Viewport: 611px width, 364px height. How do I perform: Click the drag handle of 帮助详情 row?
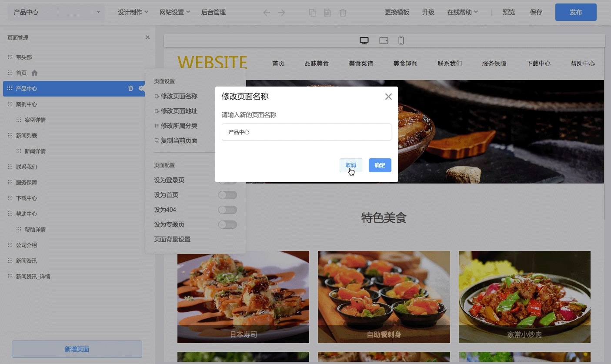[19, 229]
